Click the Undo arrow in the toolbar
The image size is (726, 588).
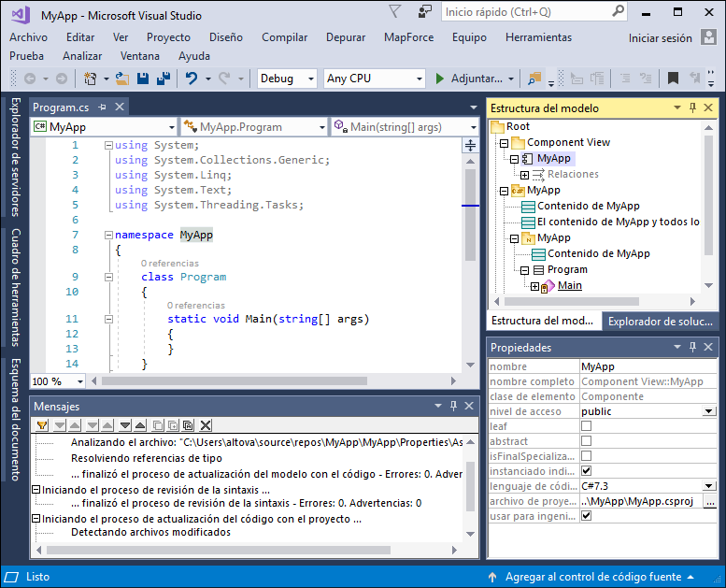[x=192, y=79]
